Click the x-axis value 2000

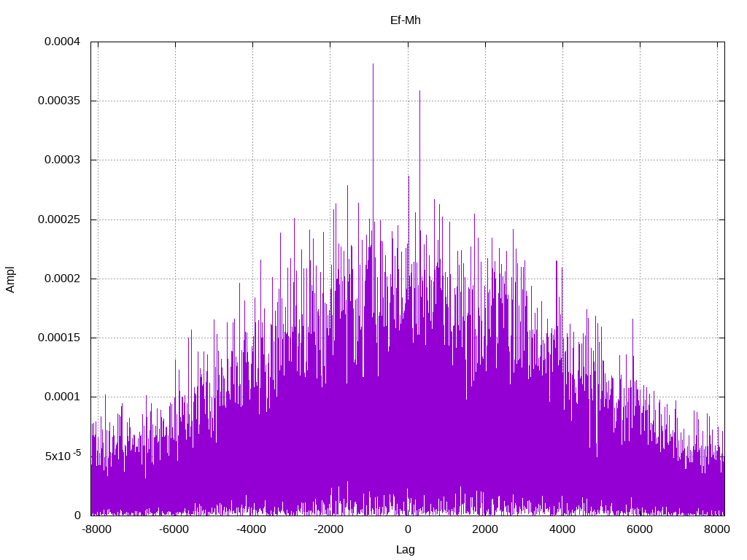(x=485, y=529)
